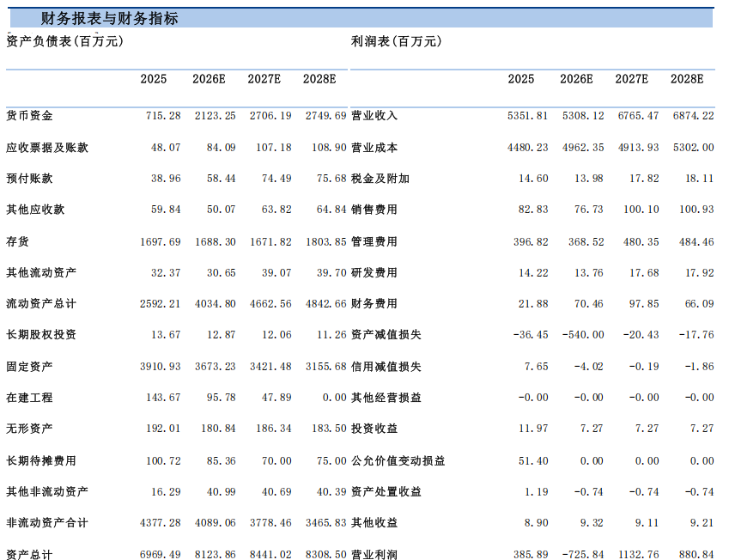Click the 信用减值损失 row label
The image size is (729, 560).
click(386, 367)
